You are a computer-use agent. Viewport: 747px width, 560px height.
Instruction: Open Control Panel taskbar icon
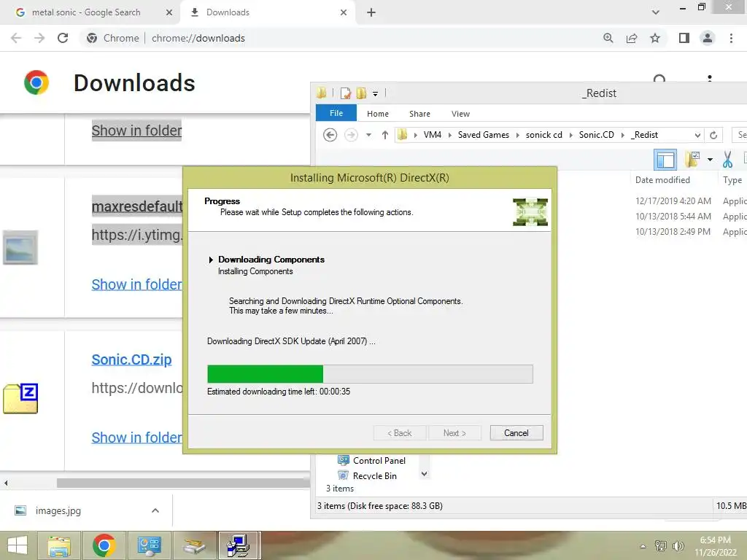pos(149,545)
